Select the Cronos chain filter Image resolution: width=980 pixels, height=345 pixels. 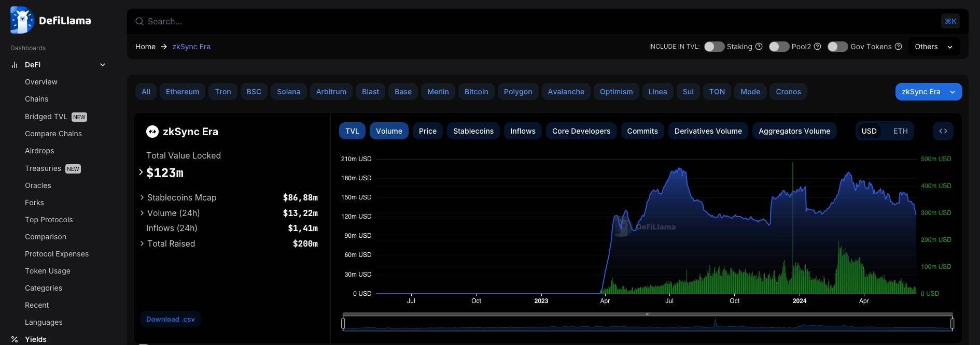[x=788, y=92]
